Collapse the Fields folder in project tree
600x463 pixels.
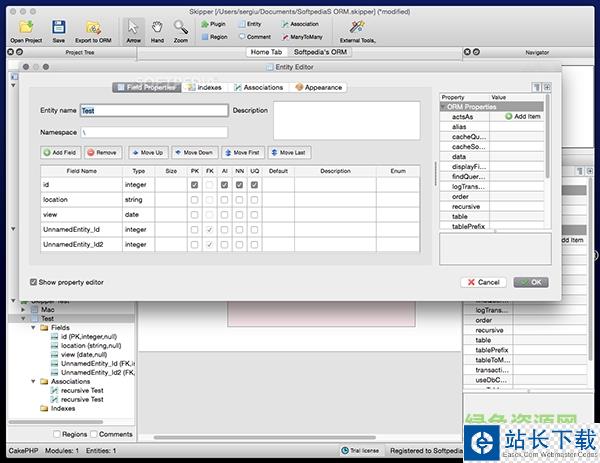(x=31, y=328)
